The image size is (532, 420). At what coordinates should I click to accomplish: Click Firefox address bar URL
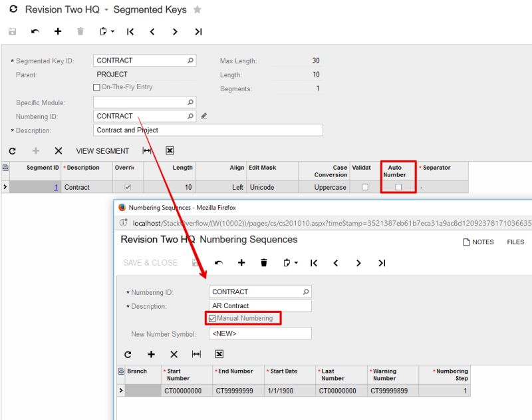pyautogui.click(x=332, y=223)
